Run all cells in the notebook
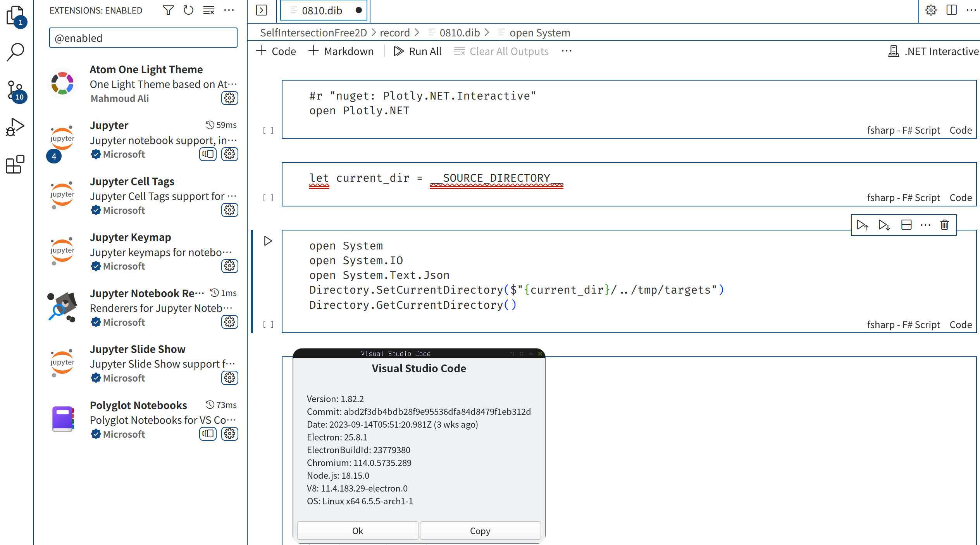Screen dimensions: 980x545 [418, 51]
